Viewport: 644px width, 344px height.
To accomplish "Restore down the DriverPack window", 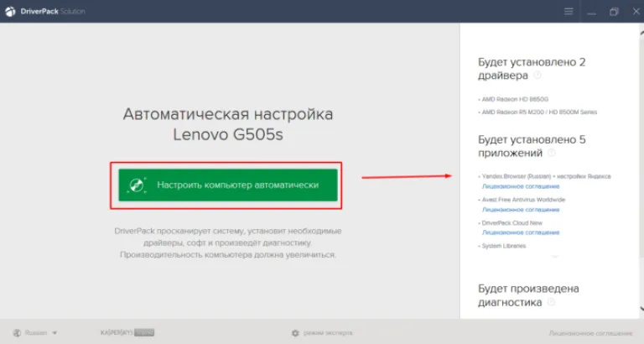I will [x=614, y=12].
